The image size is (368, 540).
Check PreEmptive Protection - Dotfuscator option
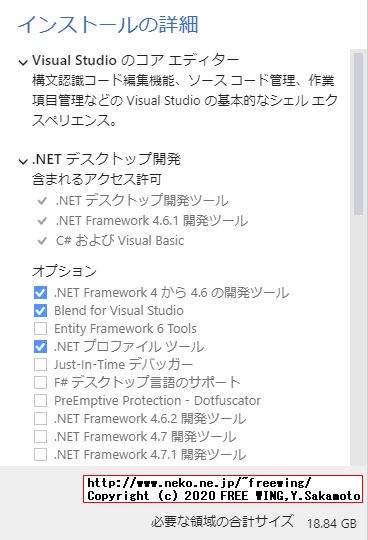40,401
